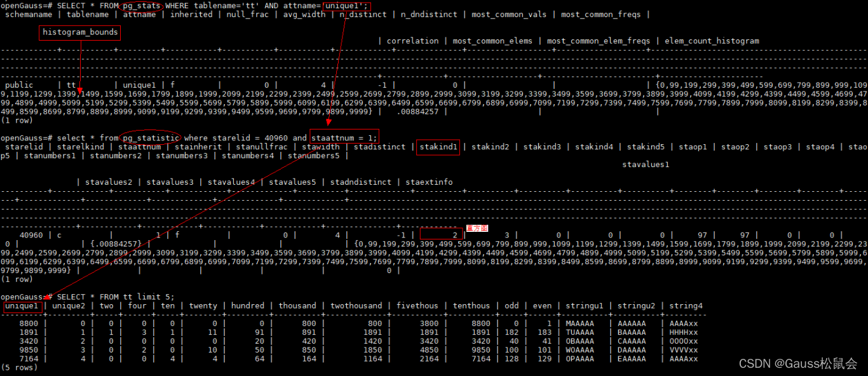Click the stanumbers5 column header
Screen dimensions: 868x376
pyautogui.click(x=314, y=156)
